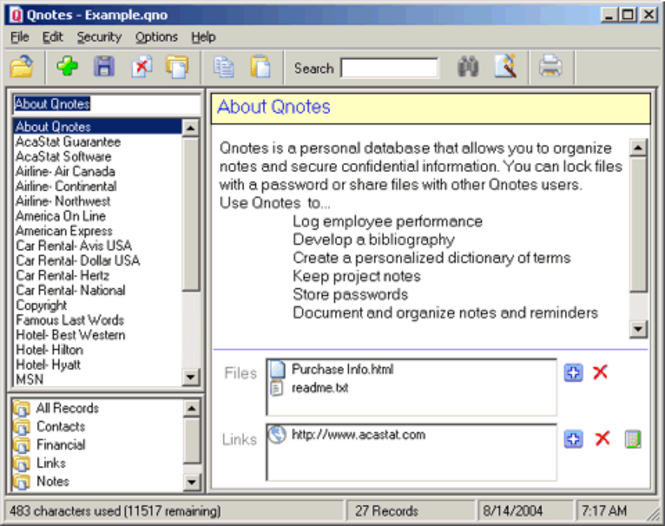Select Purchase Info.html in Files list
The height and width of the screenshot is (526, 665).
tap(342, 369)
